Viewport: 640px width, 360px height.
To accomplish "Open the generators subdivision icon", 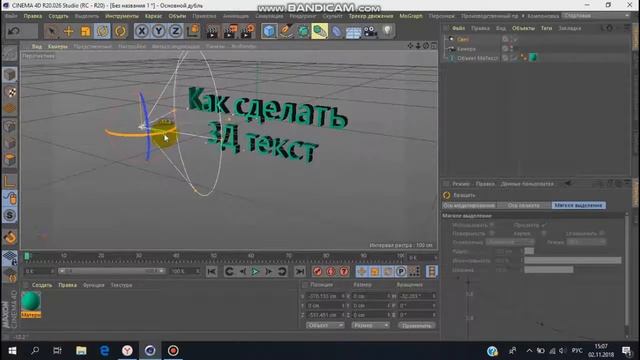I will pyautogui.click(x=303, y=31).
